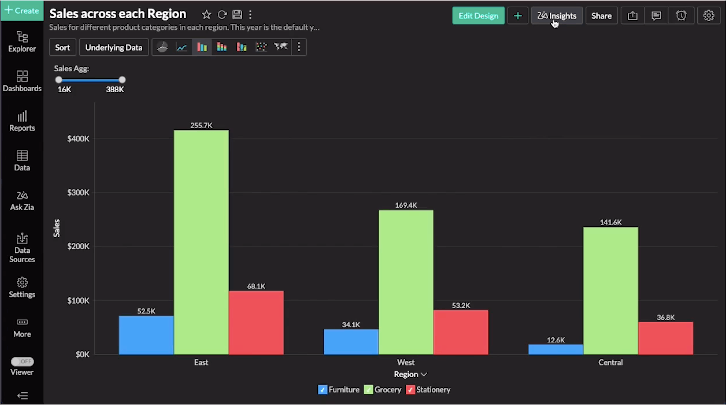Viewport: 726px width, 405px height.
Task: Select the bar chart type
Action: tap(202, 47)
